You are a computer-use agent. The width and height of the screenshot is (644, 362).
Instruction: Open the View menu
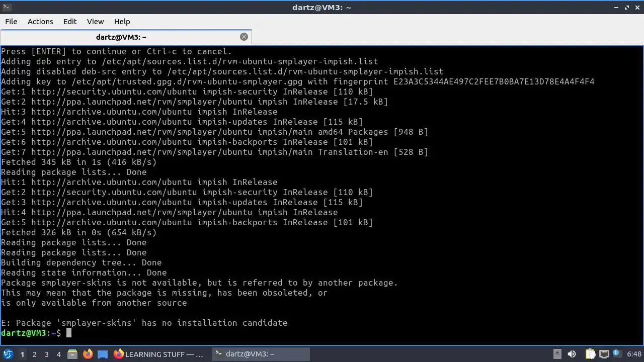coord(95,22)
